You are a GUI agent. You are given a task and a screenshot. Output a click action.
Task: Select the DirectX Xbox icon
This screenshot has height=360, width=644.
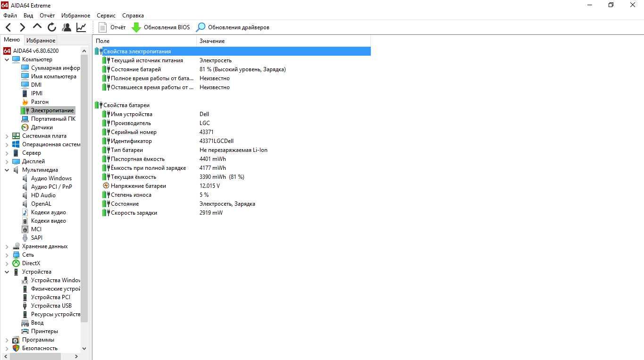tap(16, 263)
